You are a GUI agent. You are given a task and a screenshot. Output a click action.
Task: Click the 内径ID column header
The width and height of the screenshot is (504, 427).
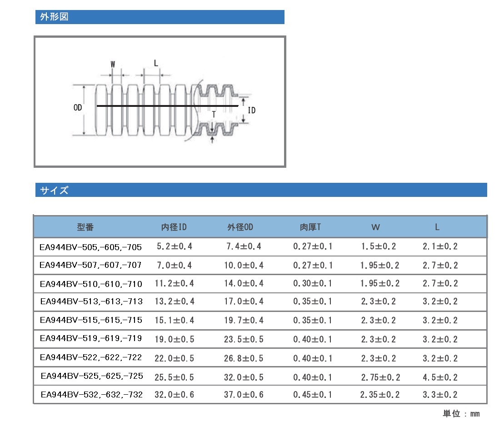(174, 227)
